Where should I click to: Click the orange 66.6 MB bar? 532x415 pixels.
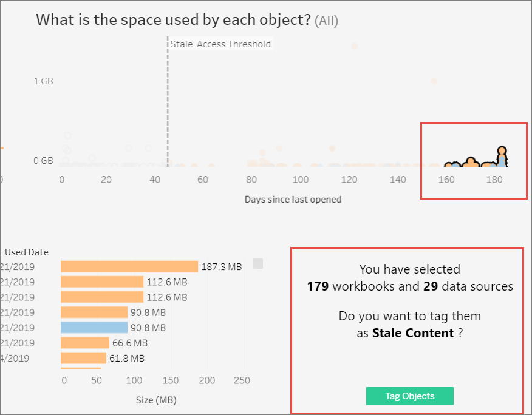85,343
